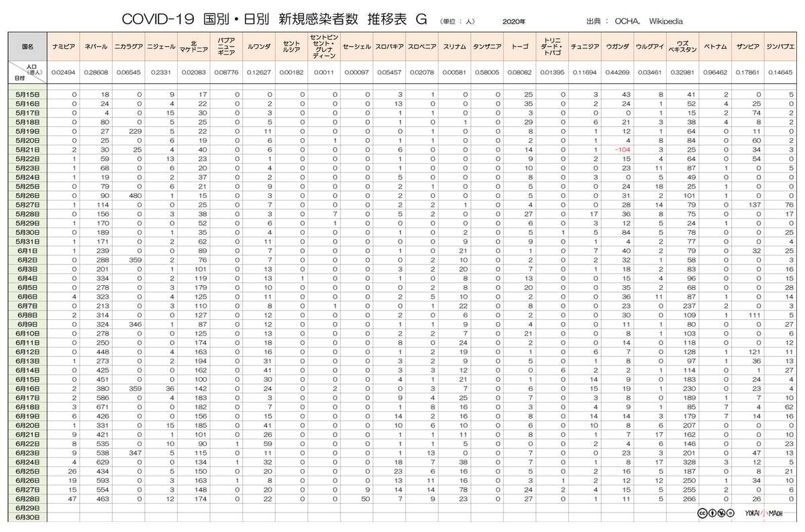
Task: Click the '2020年' year label
Action: [x=514, y=21]
